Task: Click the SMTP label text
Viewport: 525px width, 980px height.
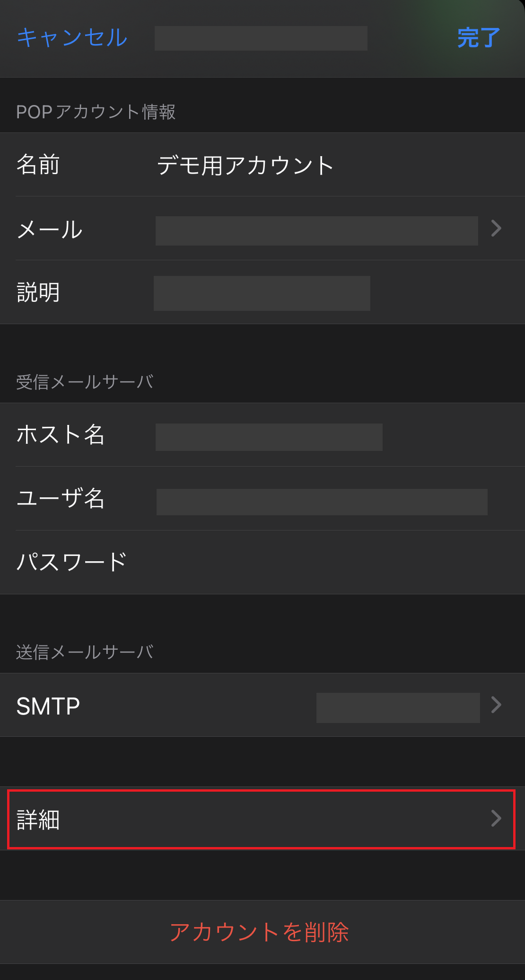Action: click(48, 706)
